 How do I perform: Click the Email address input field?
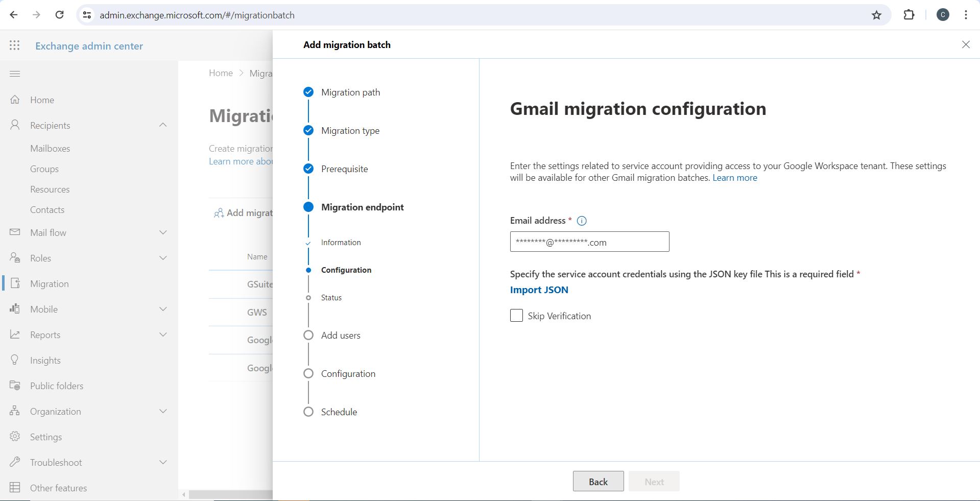pos(589,242)
